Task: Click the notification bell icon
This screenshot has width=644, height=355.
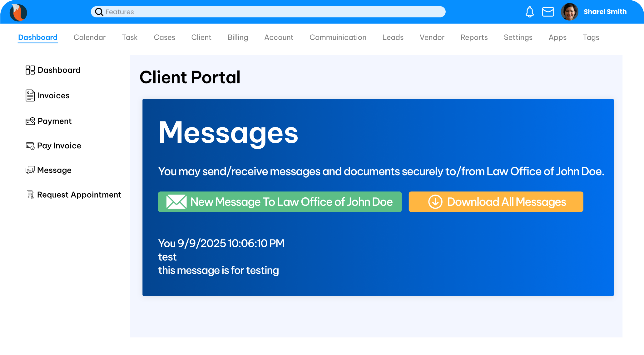Action: [529, 12]
